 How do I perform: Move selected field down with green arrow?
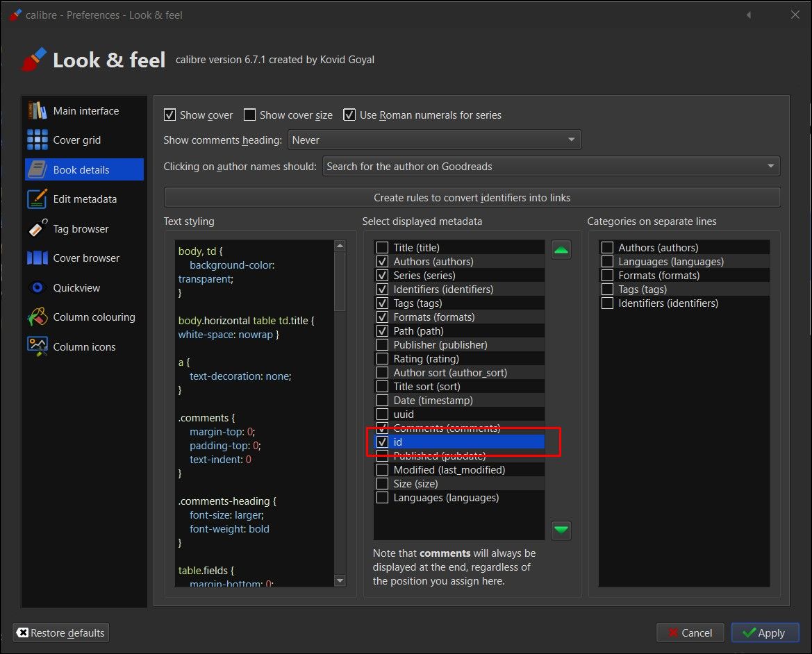click(561, 530)
